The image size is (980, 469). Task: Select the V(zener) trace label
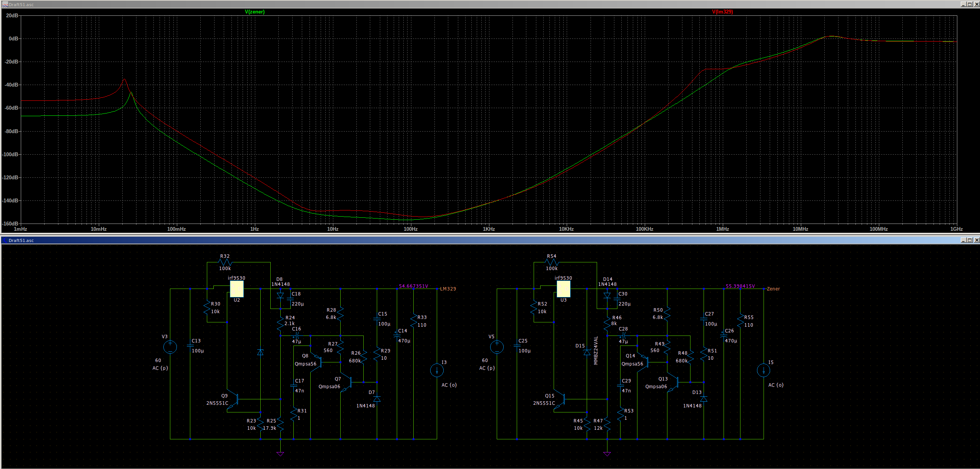[x=255, y=12]
